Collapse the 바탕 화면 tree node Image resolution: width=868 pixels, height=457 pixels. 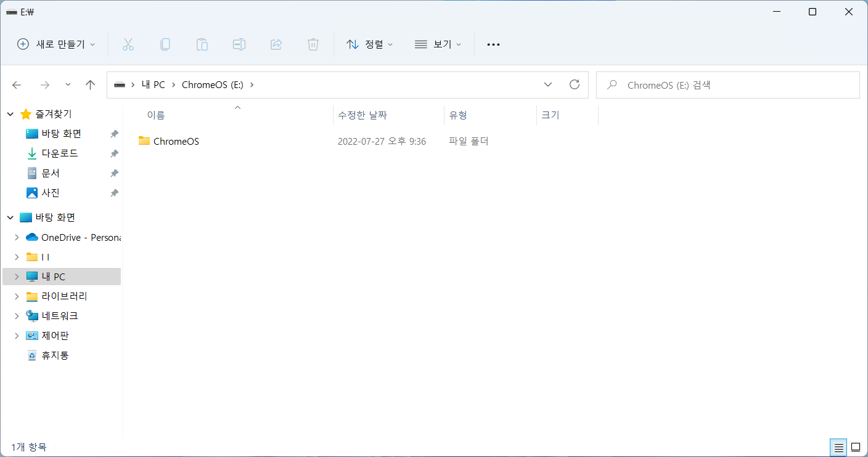[10, 217]
